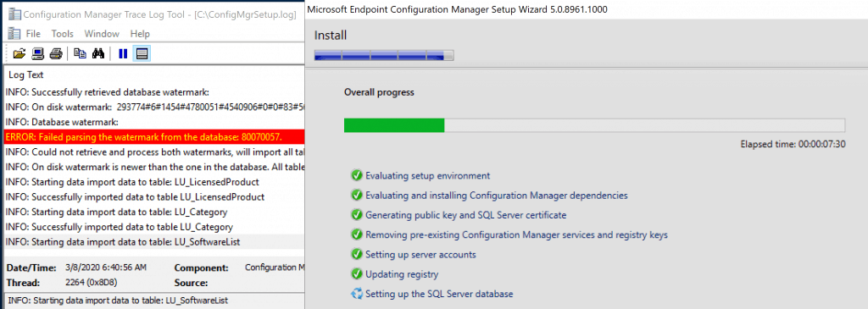
Task: Click 'Generating public key and SQL Server certificate' text
Action: pyautogui.click(x=466, y=215)
